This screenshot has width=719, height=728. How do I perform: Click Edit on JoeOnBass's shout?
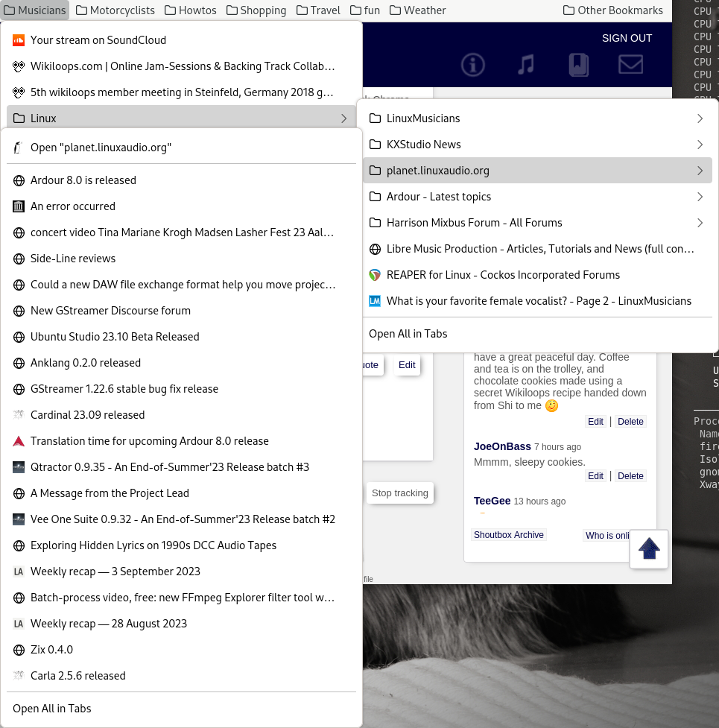595,476
